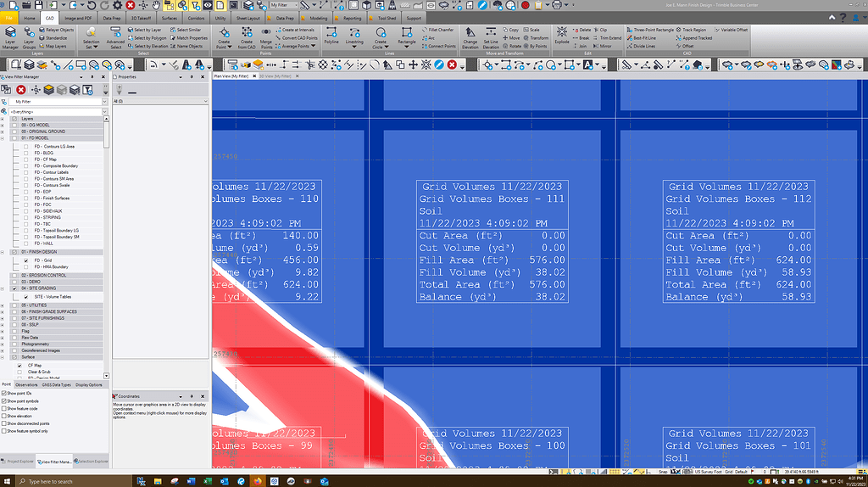Toggle the FD - Grid layer checkbox

26,260
